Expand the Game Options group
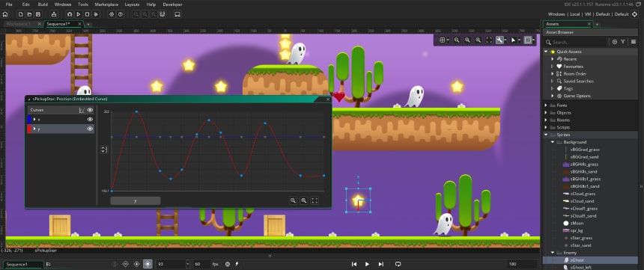644x270 pixels. (553, 96)
